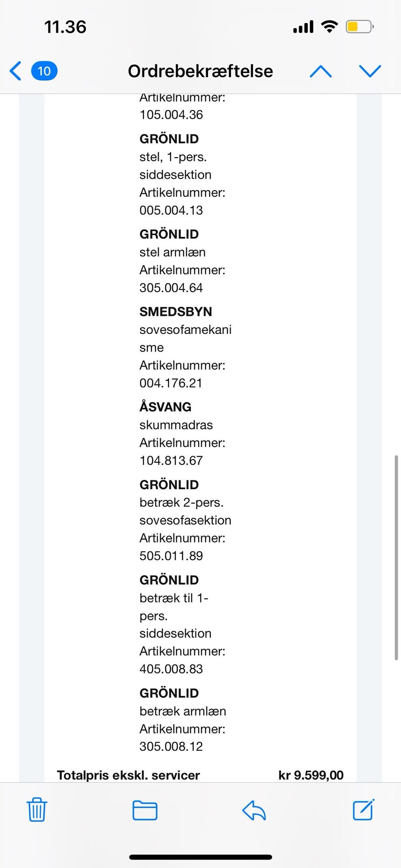The image size is (401, 868).
Task: Tap the Wi-Fi status icon
Action: point(330,27)
